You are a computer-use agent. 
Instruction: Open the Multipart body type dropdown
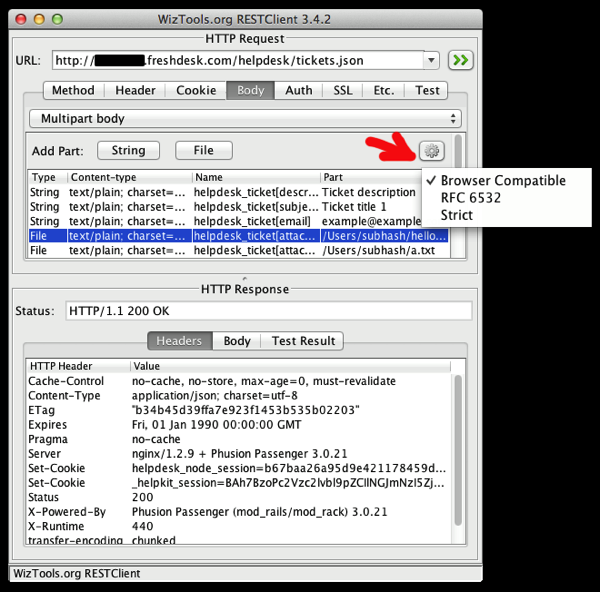coord(245,119)
